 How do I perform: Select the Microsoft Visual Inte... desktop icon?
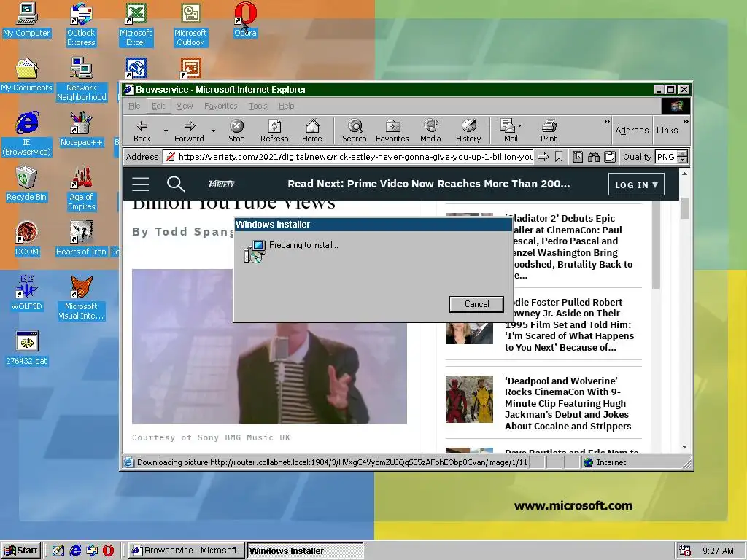[x=81, y=298]
